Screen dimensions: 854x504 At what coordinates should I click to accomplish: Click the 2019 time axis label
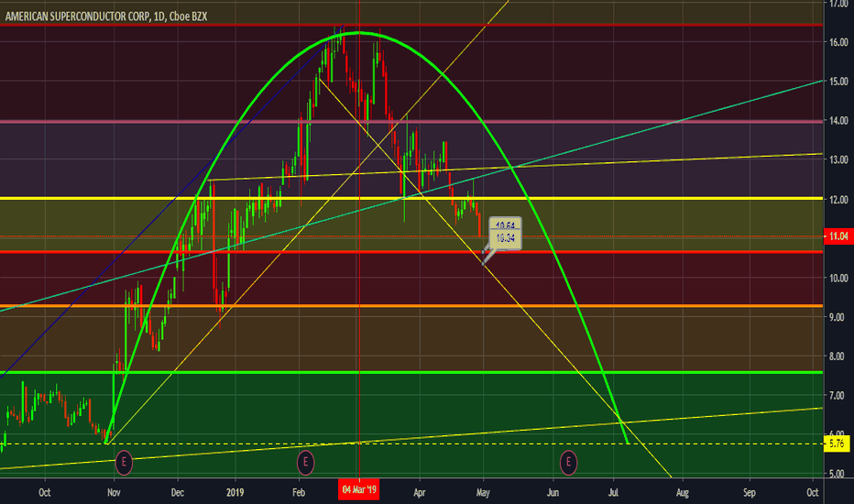[235, 493]
